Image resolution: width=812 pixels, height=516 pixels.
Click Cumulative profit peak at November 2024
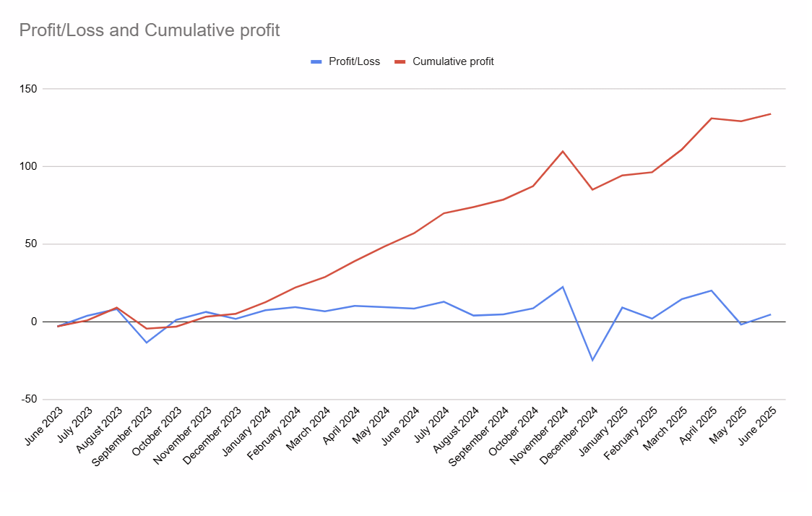pyautogui.click(x=563, y=151)
